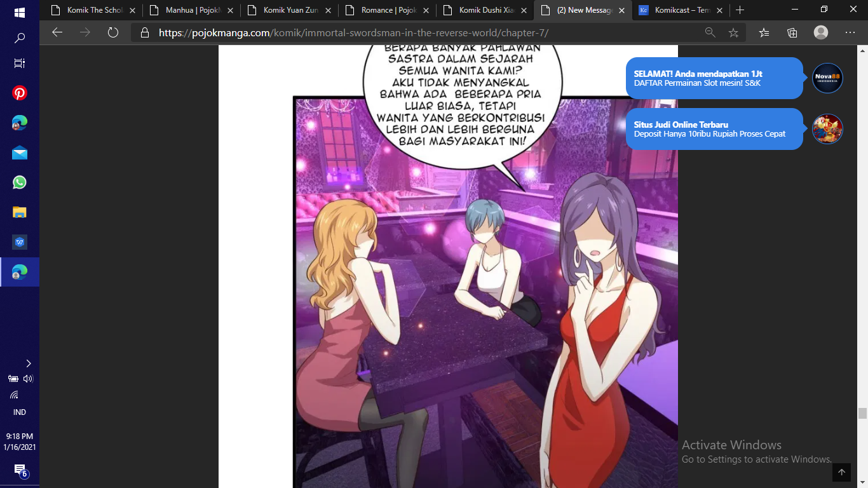868x488 pixels.
Task: Go forward with the forward arrow
Action: point(85,32)
